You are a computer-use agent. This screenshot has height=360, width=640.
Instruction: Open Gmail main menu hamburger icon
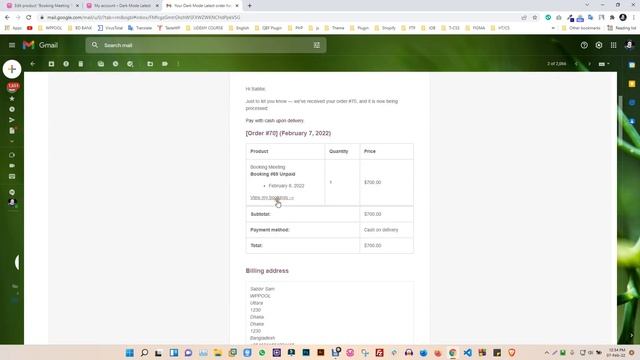pyautogui.click(x=12, y=45)
